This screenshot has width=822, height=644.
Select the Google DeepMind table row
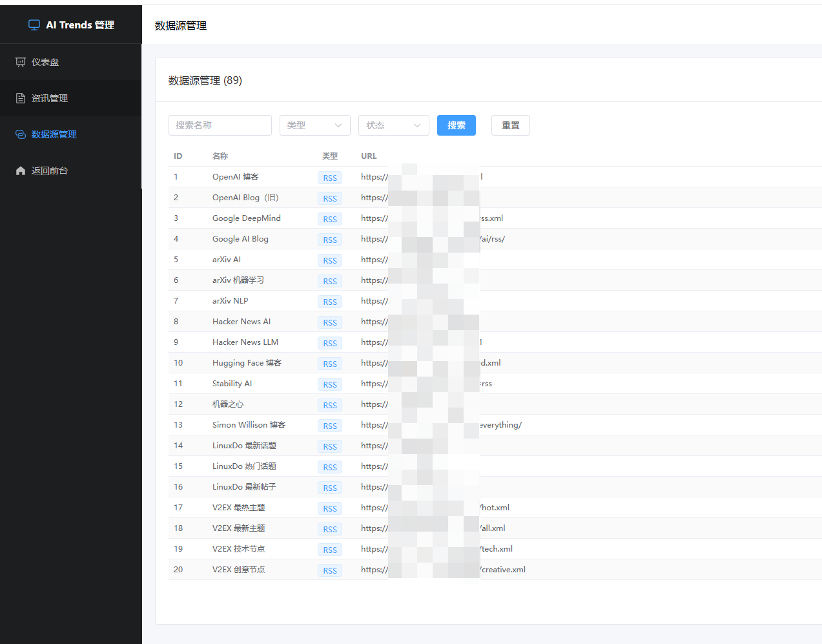(x=495, y=218)
